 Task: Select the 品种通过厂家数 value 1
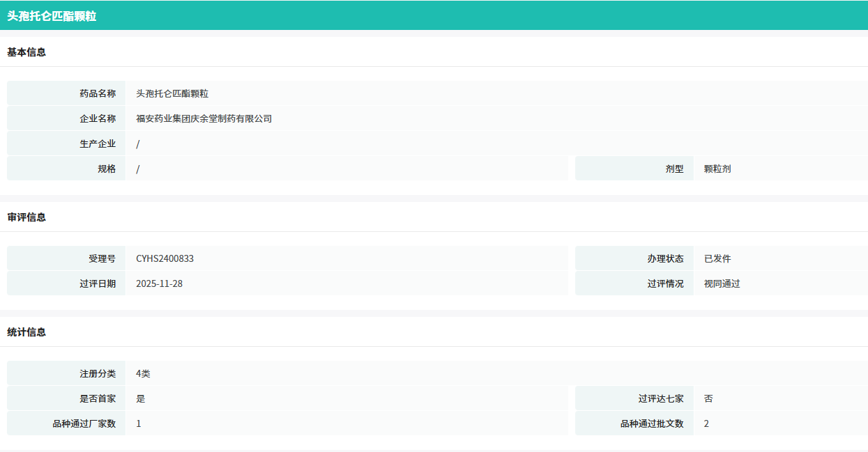[x=139, y=423]
